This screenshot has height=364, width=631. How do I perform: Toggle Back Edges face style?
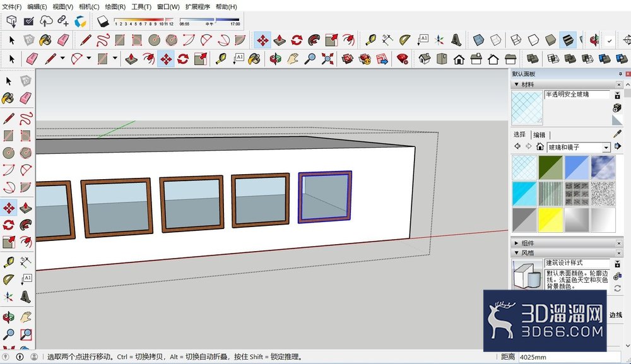point(496,40)
